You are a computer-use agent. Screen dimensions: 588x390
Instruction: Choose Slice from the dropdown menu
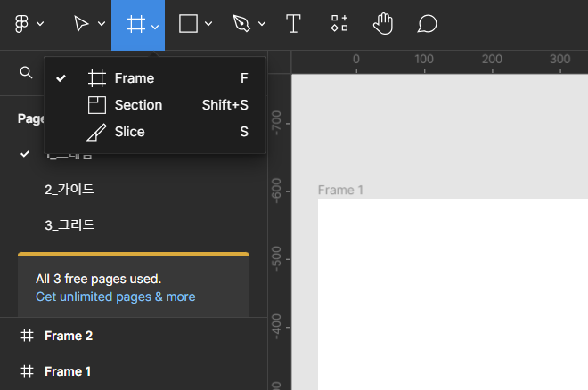[x=129, y=132]
